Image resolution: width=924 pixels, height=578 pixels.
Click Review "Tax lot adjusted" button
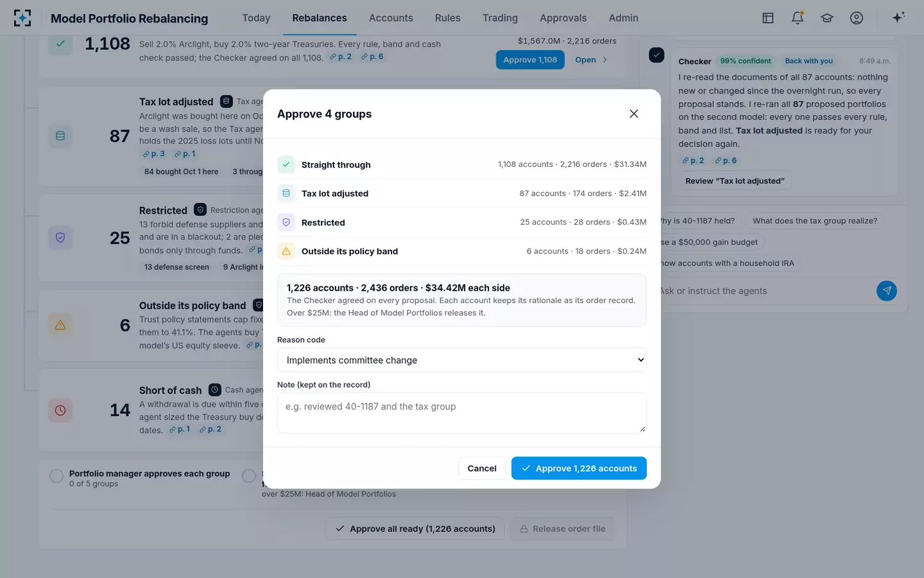[735, 181]
